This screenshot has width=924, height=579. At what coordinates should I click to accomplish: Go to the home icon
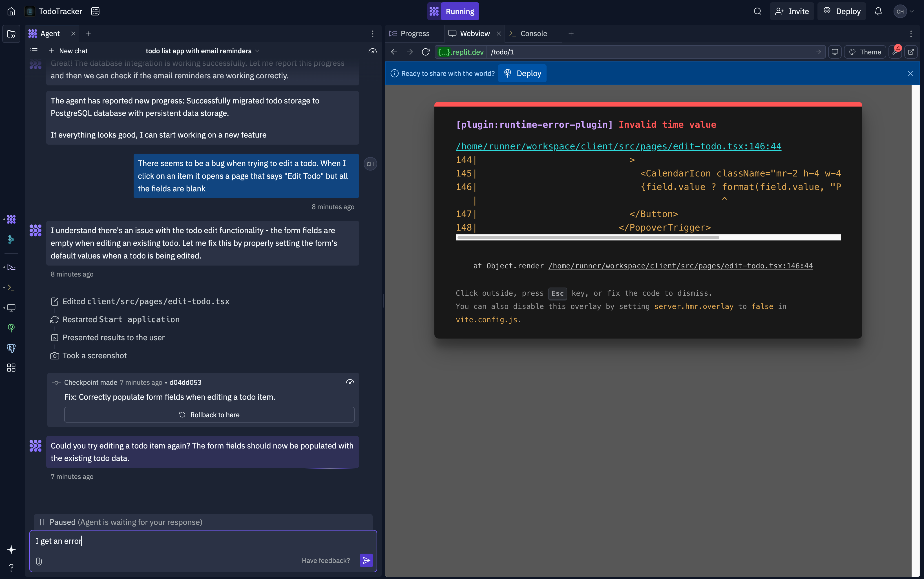[11, 11]
